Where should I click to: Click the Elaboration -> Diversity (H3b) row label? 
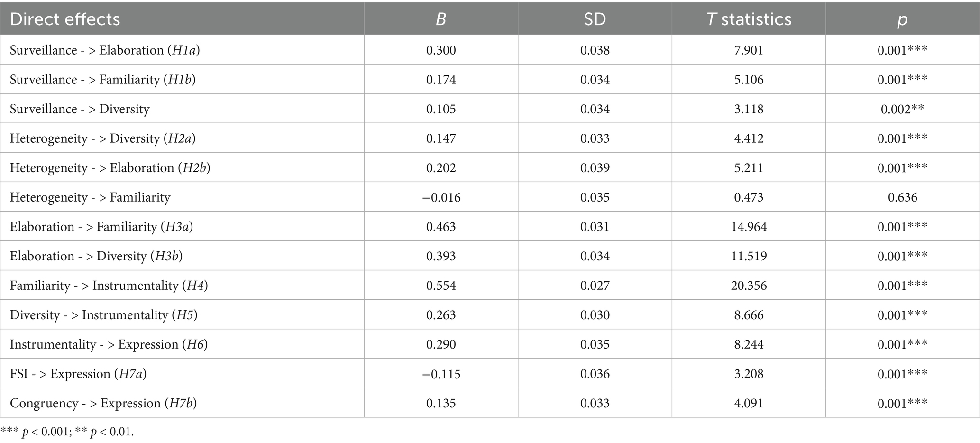coord(96,256)
